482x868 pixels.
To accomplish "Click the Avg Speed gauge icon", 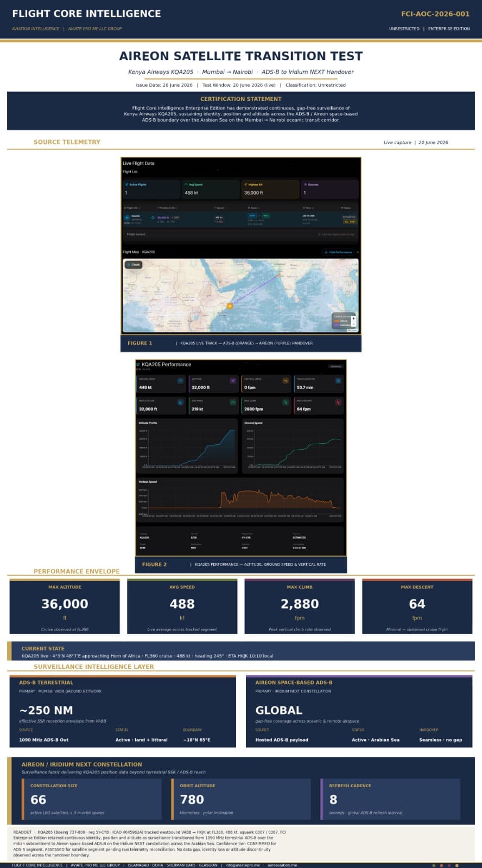I will coord(186,184).
